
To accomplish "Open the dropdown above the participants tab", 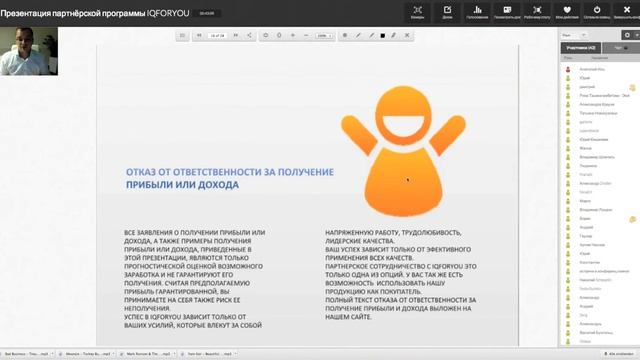I will [x=574, y=35].
